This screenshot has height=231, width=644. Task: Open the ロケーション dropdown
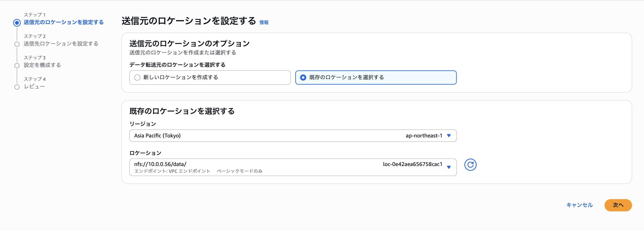tap(292, 167)
